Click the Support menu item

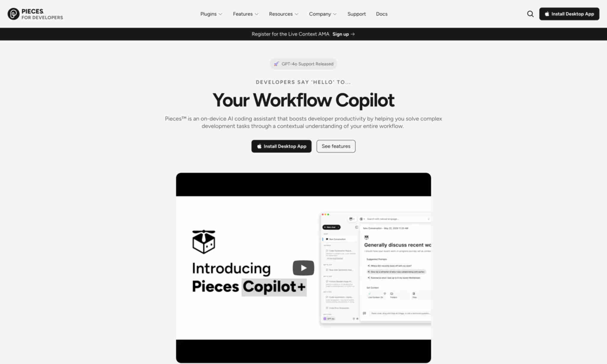click(356, 13)
